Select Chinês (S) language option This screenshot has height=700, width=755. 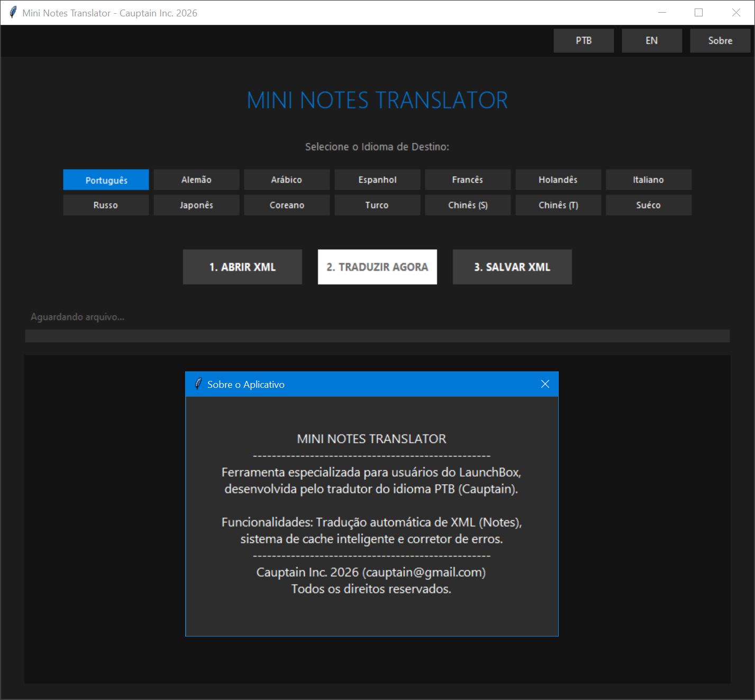468,205
